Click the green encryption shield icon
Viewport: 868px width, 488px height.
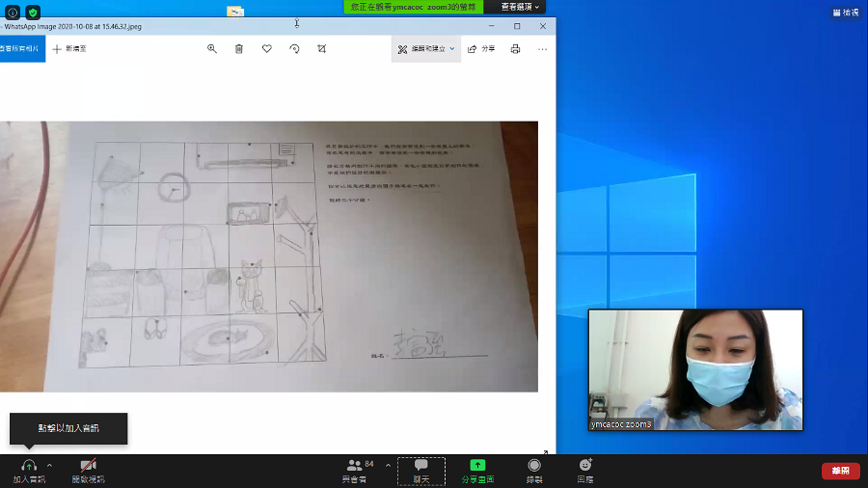click(33, 13)
